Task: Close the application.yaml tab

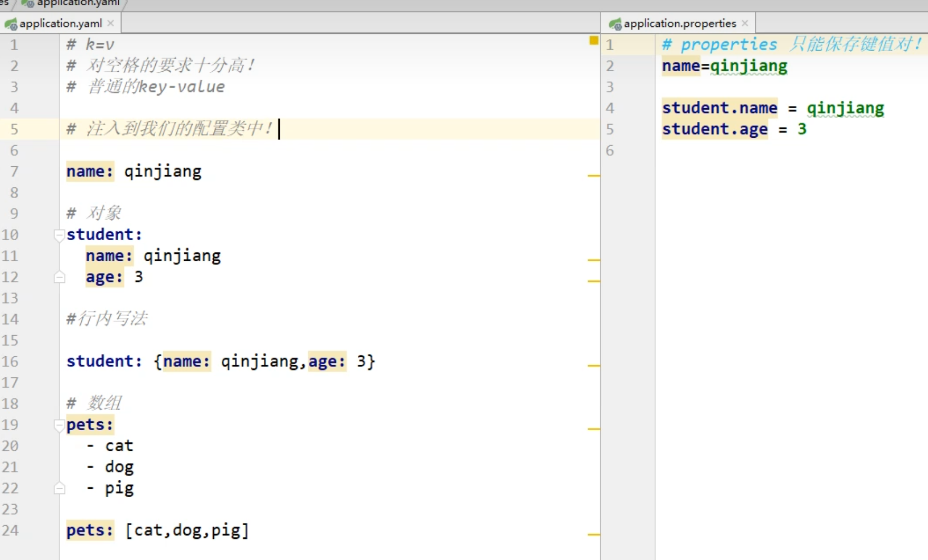Action: click(x=111, y=23)
